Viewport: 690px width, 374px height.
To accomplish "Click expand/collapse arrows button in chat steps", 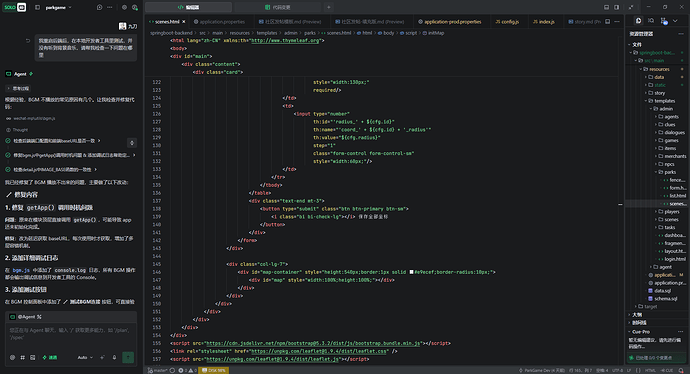I will click(131, 143).
